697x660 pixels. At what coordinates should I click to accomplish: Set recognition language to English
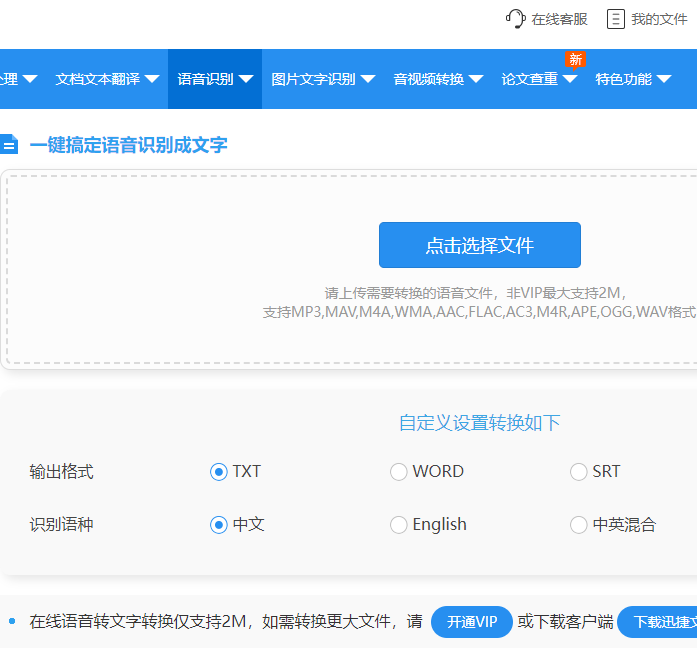[x=399, y=525]
